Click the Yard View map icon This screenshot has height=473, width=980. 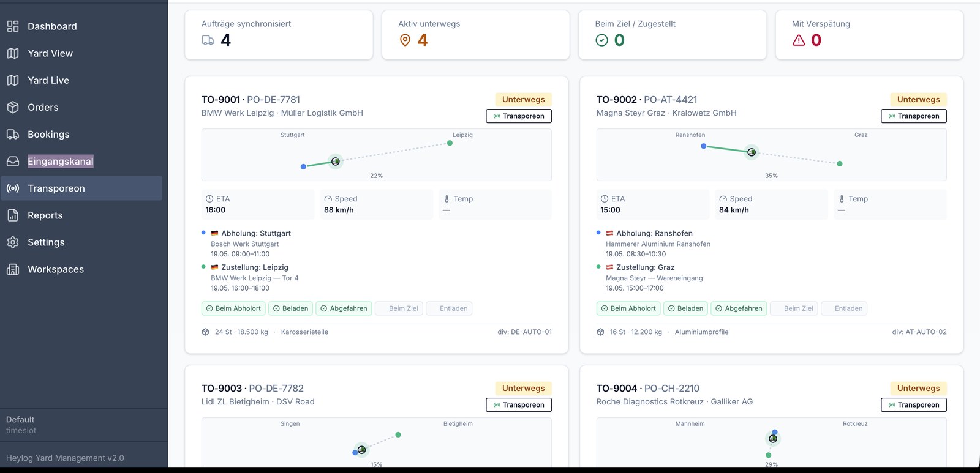coord(13,53)
